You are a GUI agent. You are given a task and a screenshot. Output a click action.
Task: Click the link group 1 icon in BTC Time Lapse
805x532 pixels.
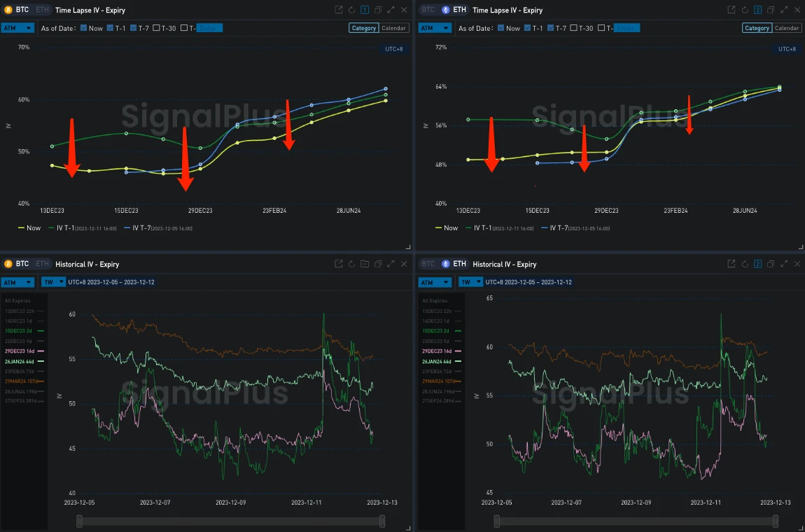pyautogui.click(x=365, y=10)
